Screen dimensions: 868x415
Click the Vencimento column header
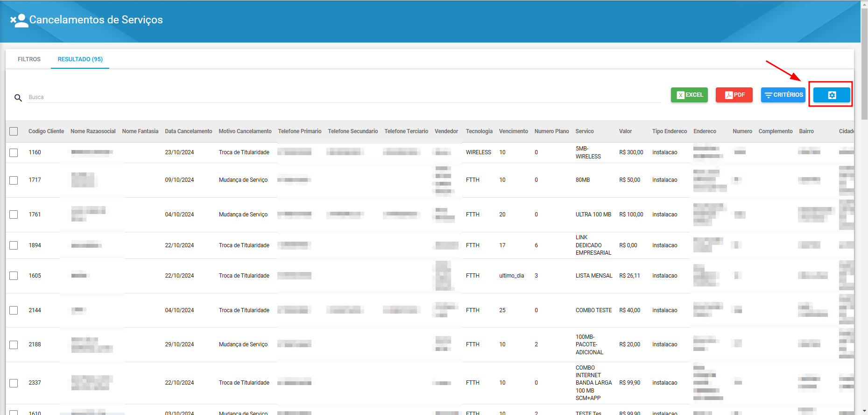tap(514, 131)
